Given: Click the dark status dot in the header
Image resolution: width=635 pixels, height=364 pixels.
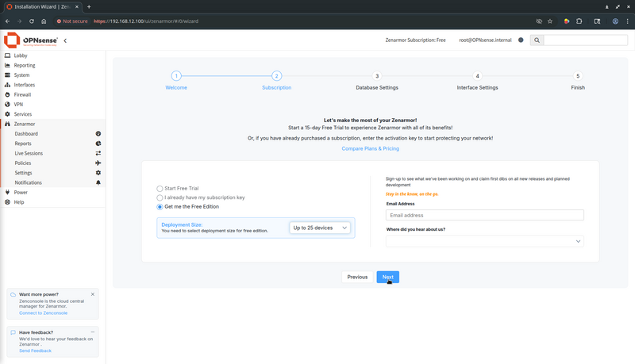Looking at the screenshot, I should click(x=521, y=40).
